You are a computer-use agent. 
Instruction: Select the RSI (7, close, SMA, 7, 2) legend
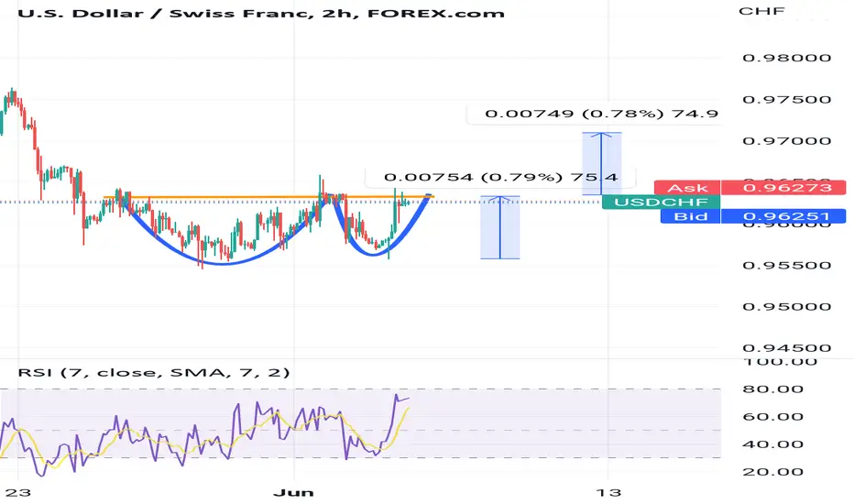pyautogui.click(x=154, y=373)
